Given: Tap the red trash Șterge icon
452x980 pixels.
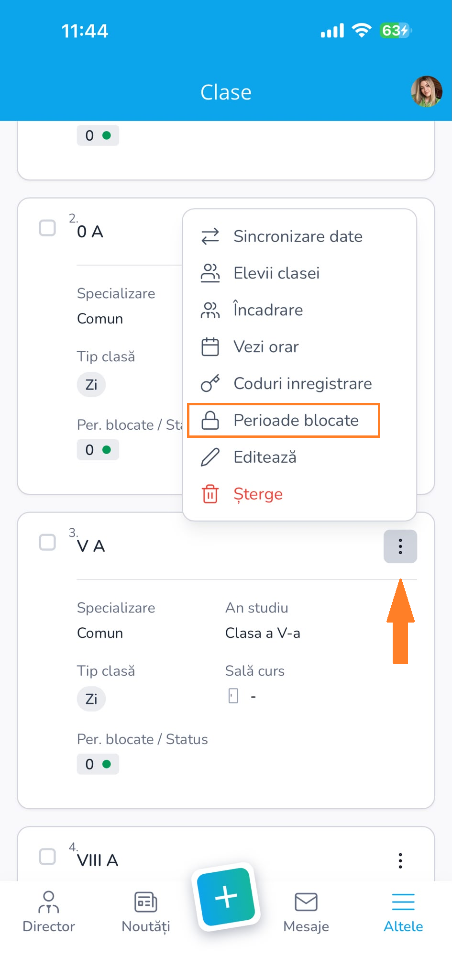Looking at the screenshot, I should click(210, 494).
